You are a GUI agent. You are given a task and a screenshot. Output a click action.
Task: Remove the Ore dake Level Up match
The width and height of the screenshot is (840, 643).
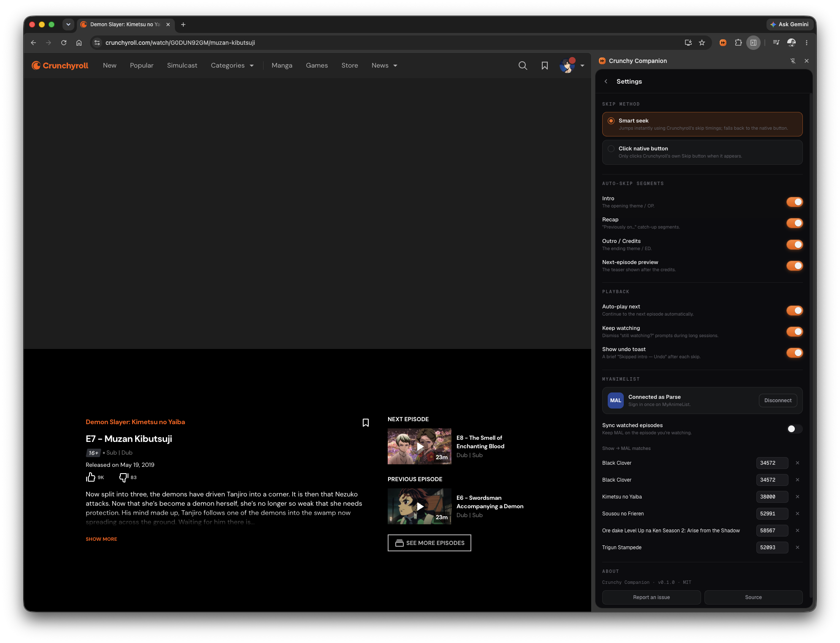pyautogui.click(x=797, y=531)
